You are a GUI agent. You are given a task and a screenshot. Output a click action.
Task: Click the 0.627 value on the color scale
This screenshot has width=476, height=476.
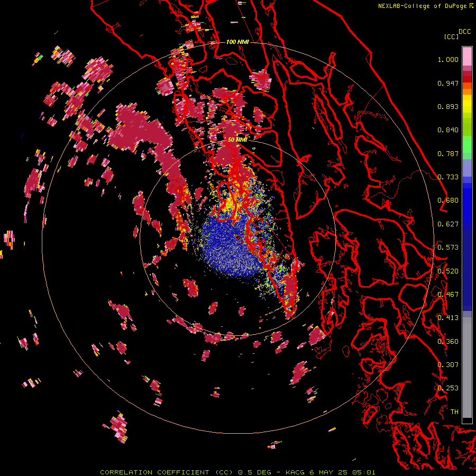coord(448,224)
